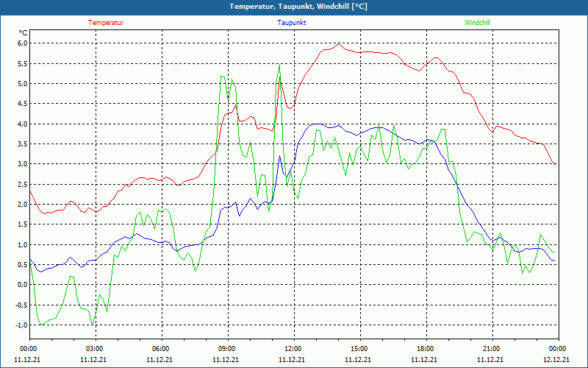Click the '3,5' y-axis value
Viewport: 588px width, 368px height.
coord(23,144)
